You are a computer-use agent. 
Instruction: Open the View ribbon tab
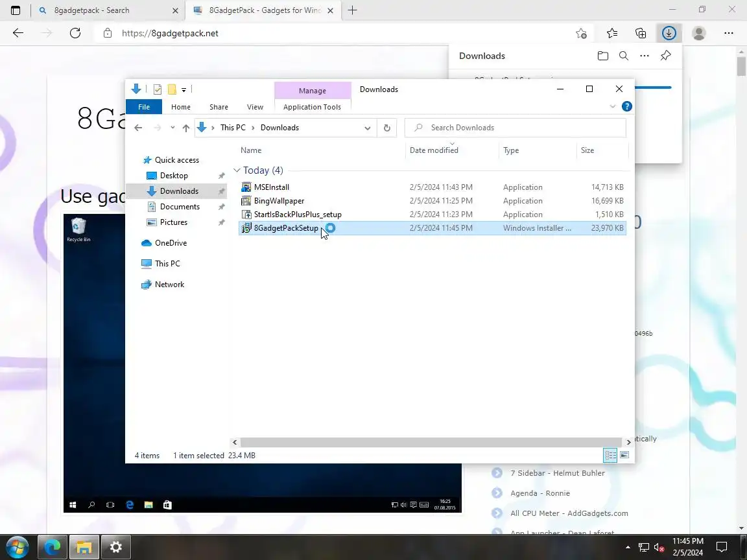(255, 107)
